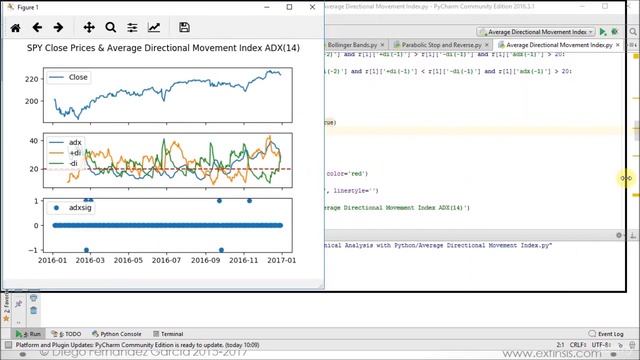Viewport: 640px width, 360px height.
Task: Select the Average Directional Movement Index.py tab
Action: point(558,45)
